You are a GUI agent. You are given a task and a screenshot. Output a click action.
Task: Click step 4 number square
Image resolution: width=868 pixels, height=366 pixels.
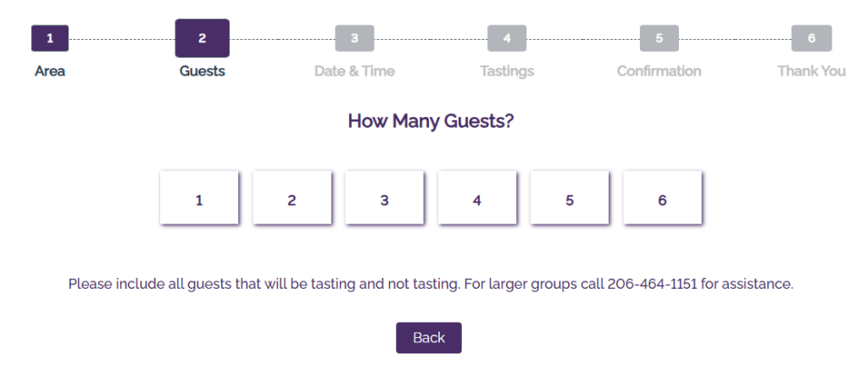507,38
